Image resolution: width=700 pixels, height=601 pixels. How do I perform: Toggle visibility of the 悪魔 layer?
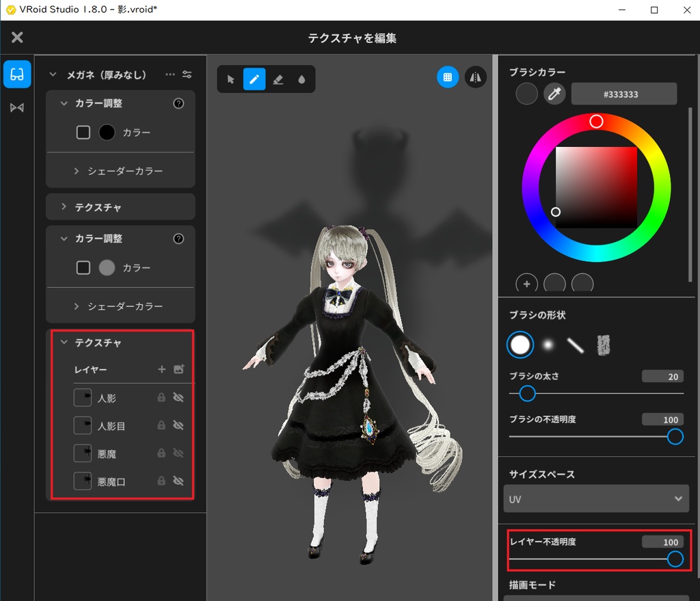click(176, 453)
